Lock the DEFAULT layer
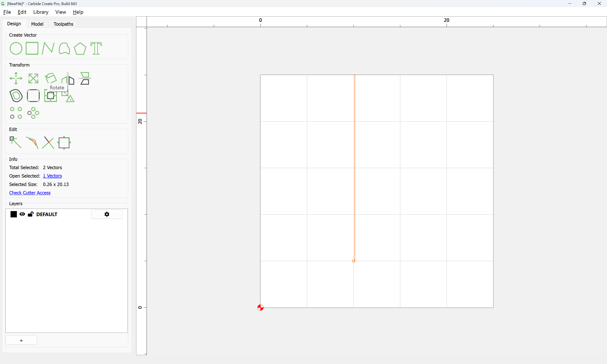The height and width of the screenshot is (364, 607). pyautogui.click(x=31, y=214)
